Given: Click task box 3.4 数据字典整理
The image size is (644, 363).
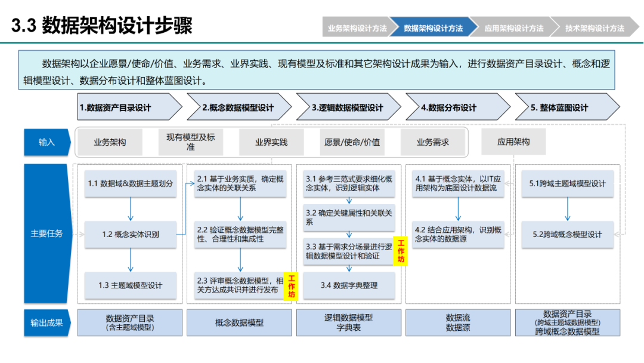Looking at the screenshot, I should (x=349, y=285).
